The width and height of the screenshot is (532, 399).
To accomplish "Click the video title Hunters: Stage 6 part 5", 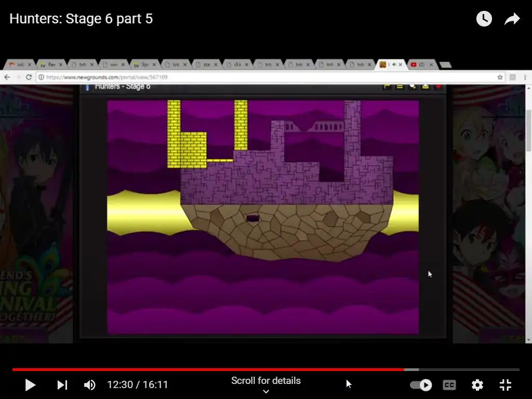I will 81,19.
